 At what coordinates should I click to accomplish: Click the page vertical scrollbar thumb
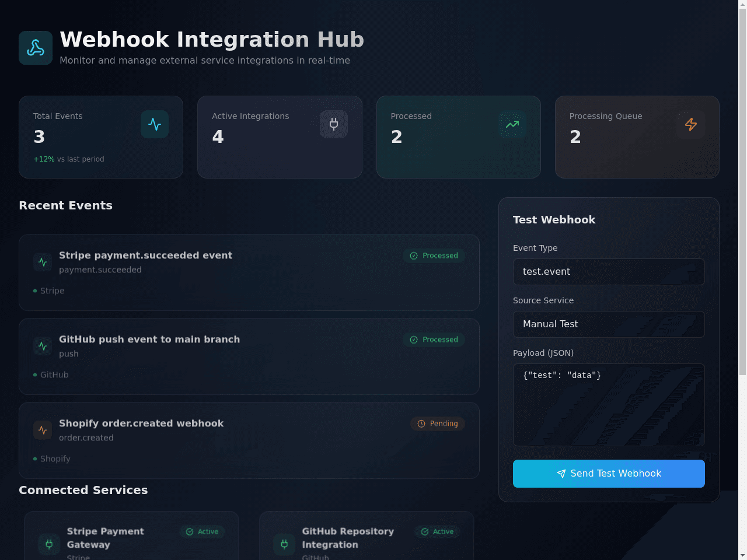tap(742, 192)
